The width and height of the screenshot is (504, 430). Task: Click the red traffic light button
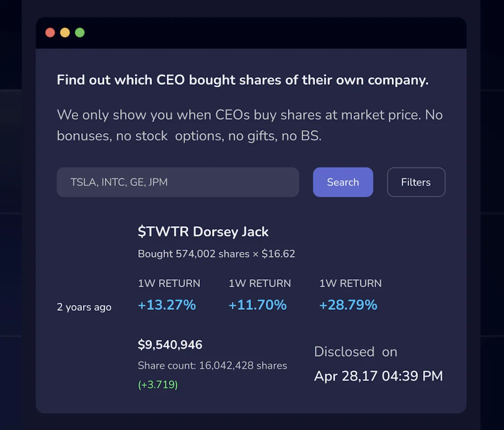(50, 33)
